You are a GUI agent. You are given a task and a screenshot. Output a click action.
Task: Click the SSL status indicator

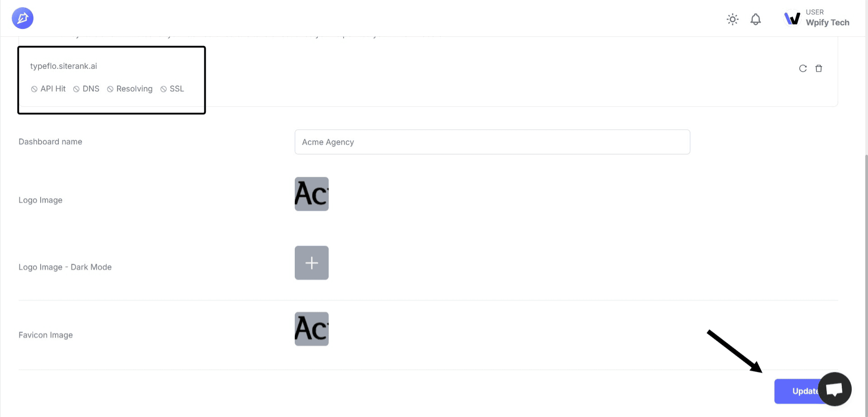172,89
